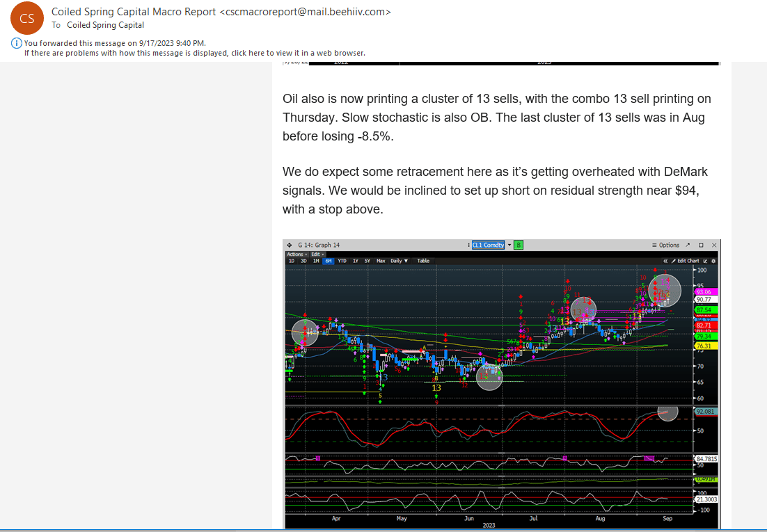
Task: Click the 21.3003 indicator value label
Action: pyautogui.click(x=706, y=499)
